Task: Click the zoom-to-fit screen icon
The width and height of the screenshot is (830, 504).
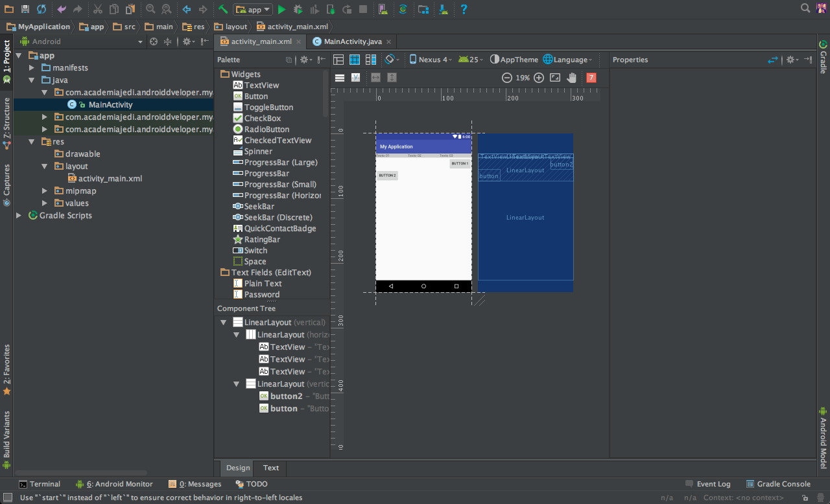Action: click(555, 78)
